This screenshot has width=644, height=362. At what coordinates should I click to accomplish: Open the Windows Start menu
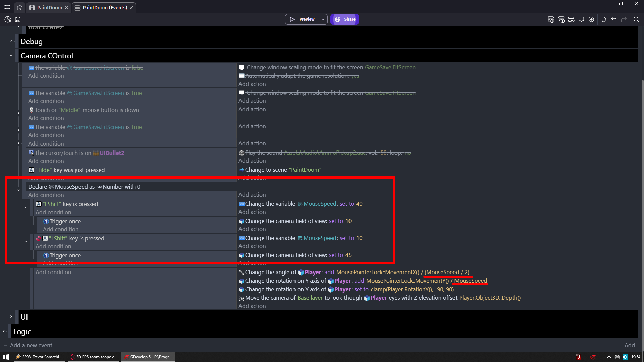6,357
